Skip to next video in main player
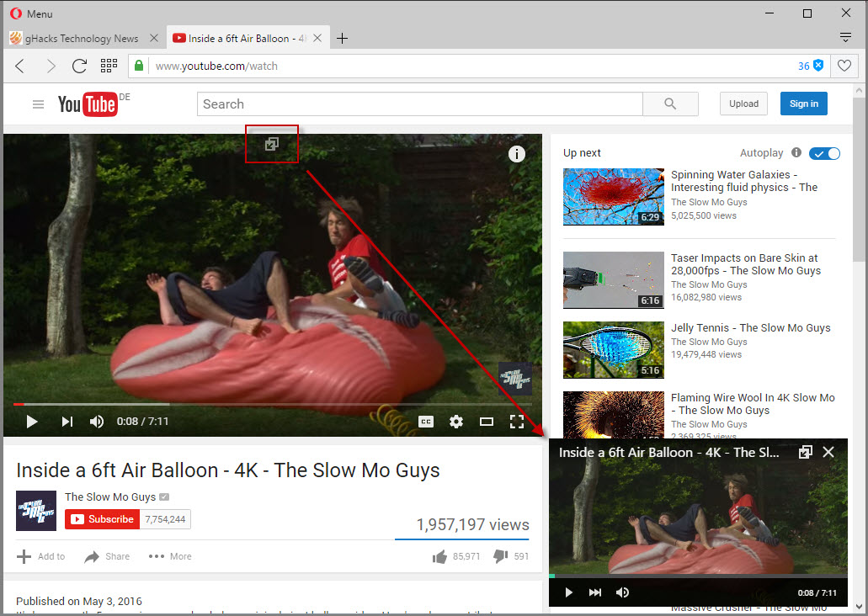Viewport: 868px width, 616px height. (67, 422)
